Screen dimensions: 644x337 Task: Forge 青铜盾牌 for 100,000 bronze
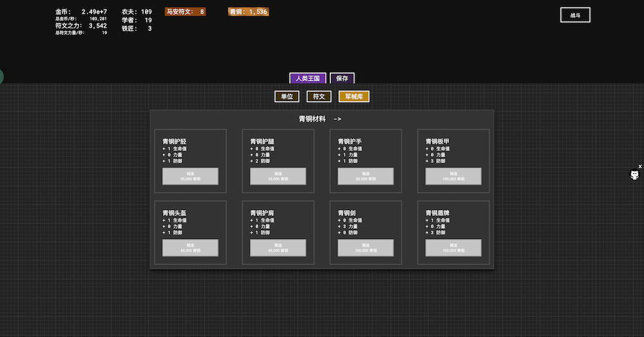pos(453,247)
